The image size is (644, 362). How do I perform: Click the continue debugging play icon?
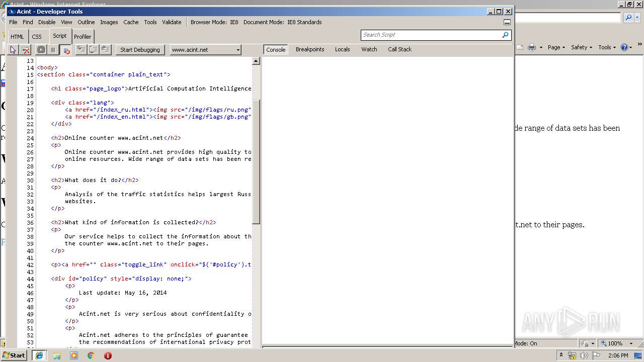(x=41, y=50)
